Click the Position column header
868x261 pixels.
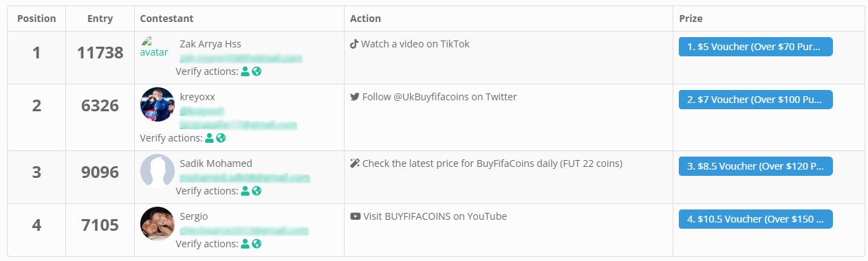pyautogui.click(x=36, y=19)
